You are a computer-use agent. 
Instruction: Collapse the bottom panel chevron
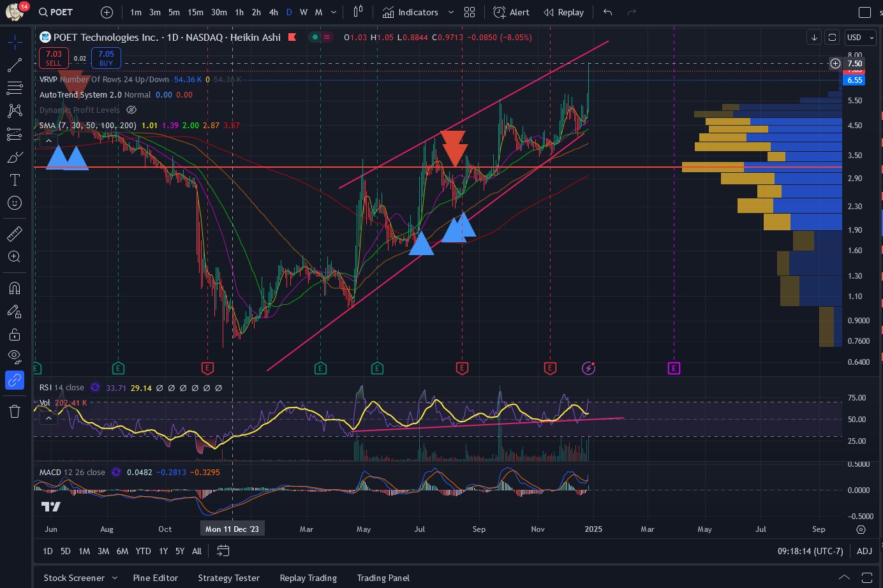844,578
